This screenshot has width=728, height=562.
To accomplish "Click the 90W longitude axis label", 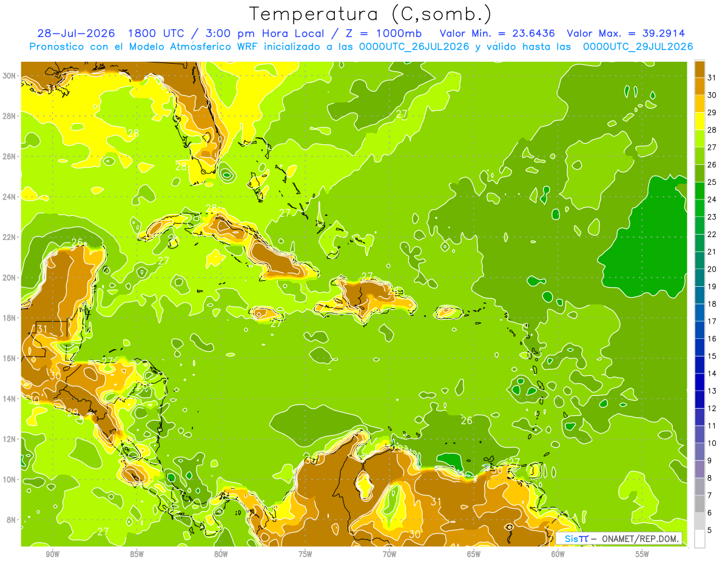I will (x=52, y=554).
